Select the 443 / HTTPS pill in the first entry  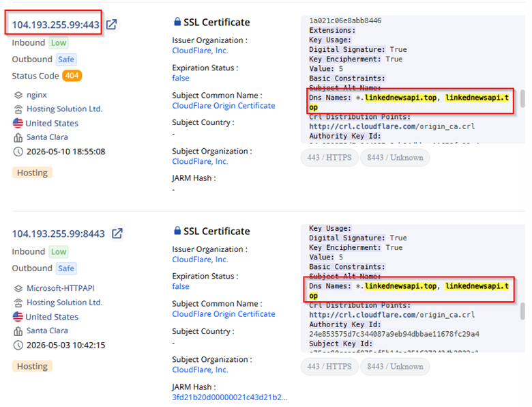coord(329,158)
